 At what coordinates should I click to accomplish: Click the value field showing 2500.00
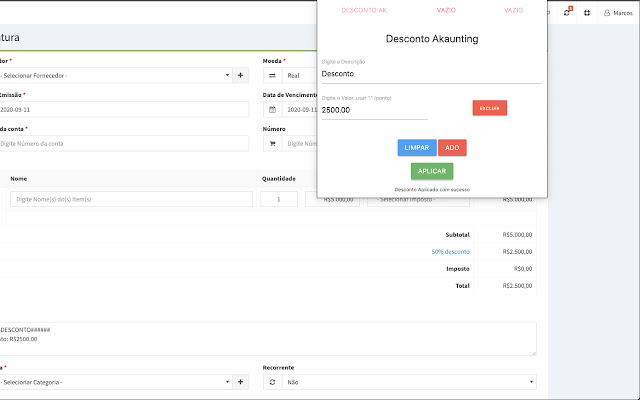[x=375, y=110]
